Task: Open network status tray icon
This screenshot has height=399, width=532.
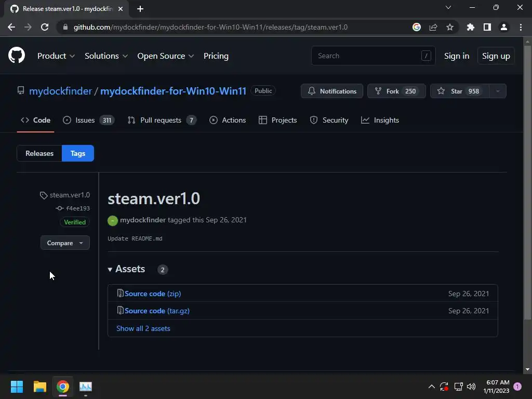Action: coord(458,387)
